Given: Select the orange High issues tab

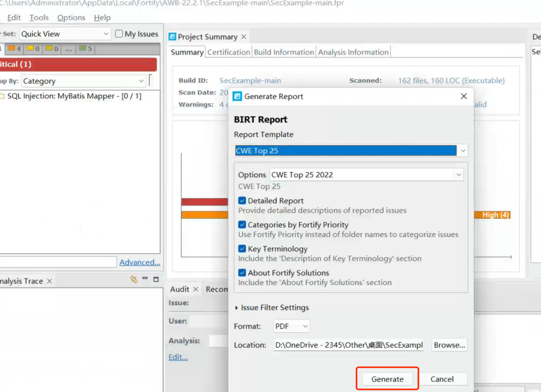Looking at the screenshot, I should pyautogui.click(x=14, y=49).
